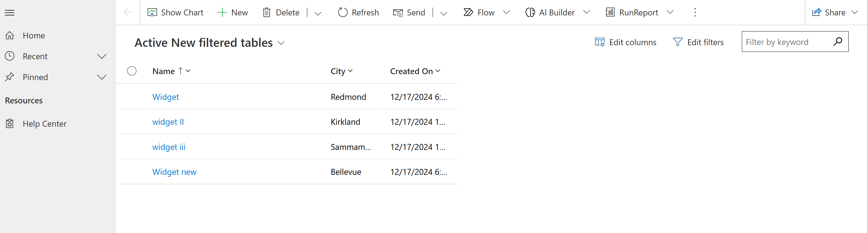The height and width of the screenshot is (233, 868).
Task: Click the Home icon in sidebar
Action: click(x=10, y=35)
